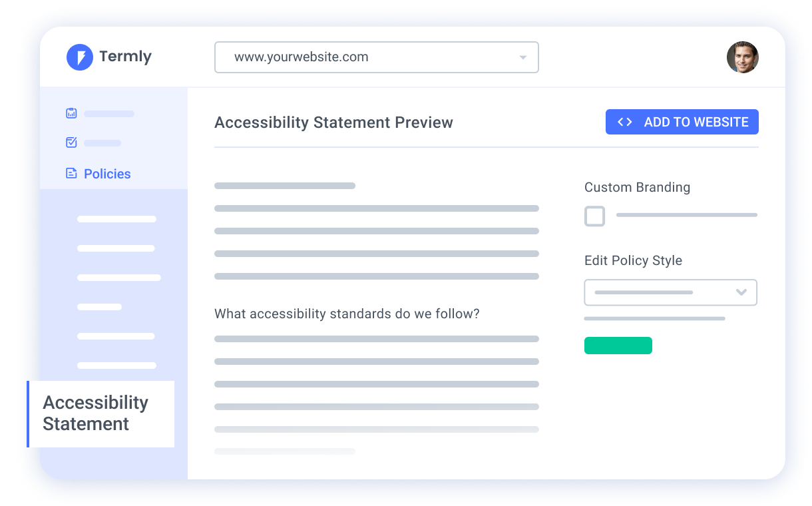This screenshot has height=506, width=812.
Task: Open the user profile avatar
Action: coord(742,57)
